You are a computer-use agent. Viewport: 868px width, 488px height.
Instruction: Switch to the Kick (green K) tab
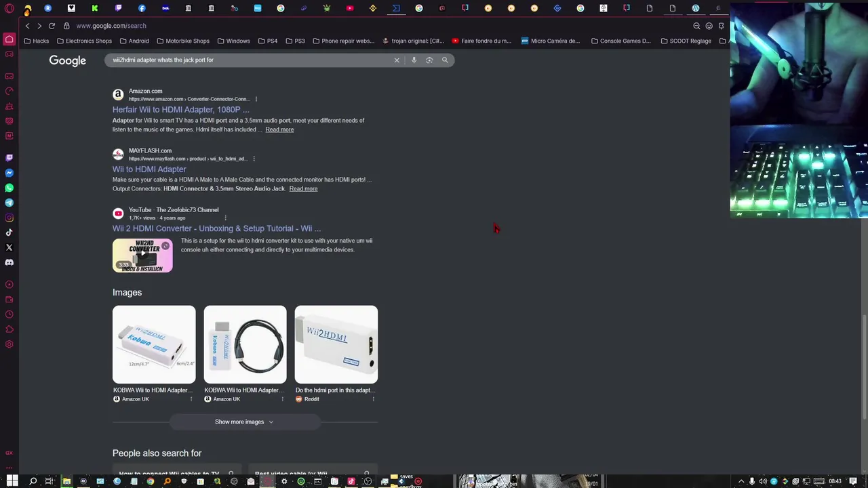point(95,8)
